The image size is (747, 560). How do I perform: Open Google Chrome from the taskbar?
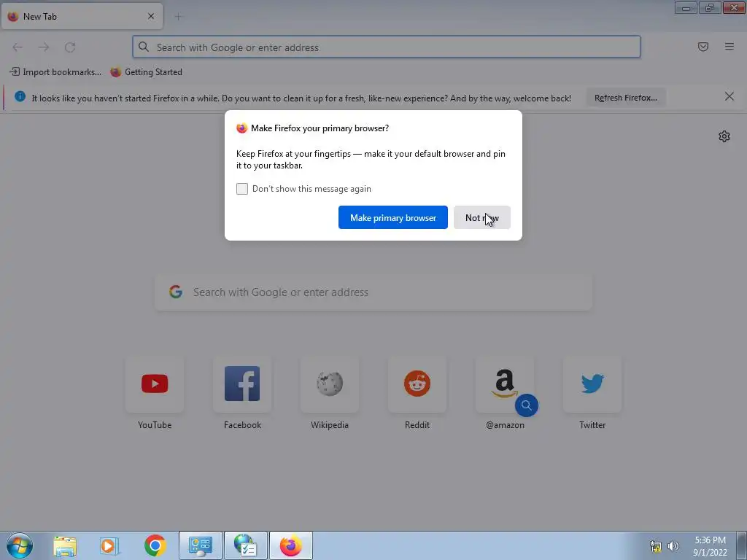pyautogui.click(x=155, y=545)
